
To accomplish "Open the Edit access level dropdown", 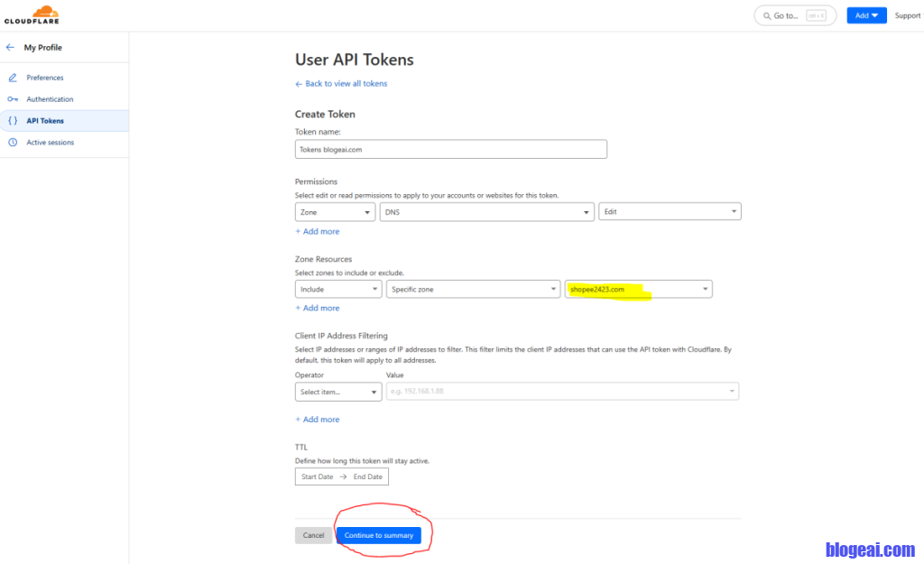I will point(670,212).
